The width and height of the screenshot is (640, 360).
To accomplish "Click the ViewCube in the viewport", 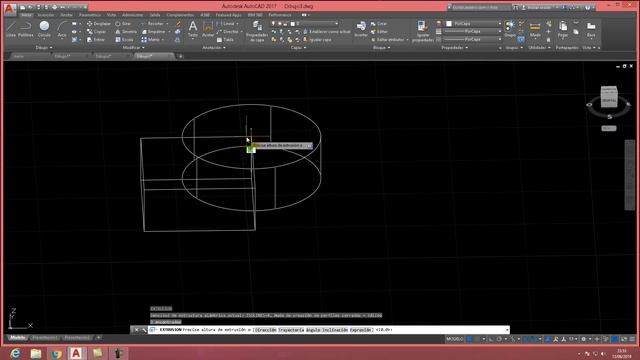I will click(x=609, y=97).
